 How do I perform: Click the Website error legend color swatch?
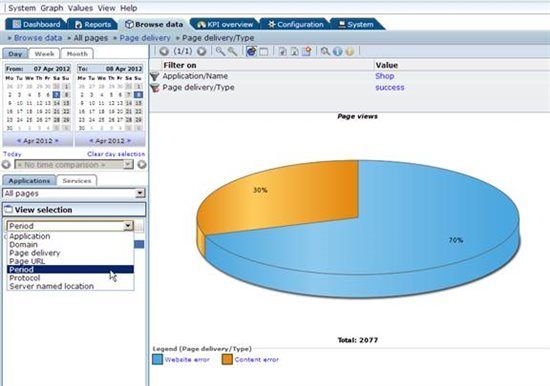coord(157,359)
